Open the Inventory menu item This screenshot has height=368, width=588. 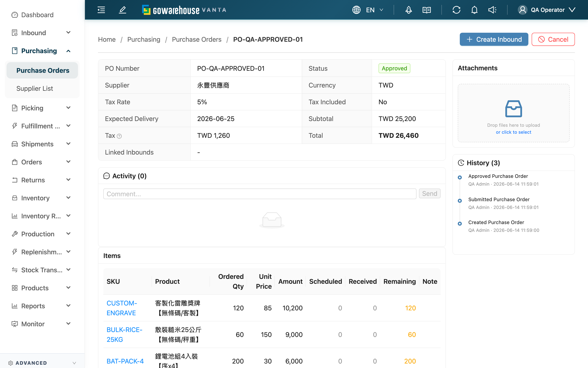tap(42, 198)
